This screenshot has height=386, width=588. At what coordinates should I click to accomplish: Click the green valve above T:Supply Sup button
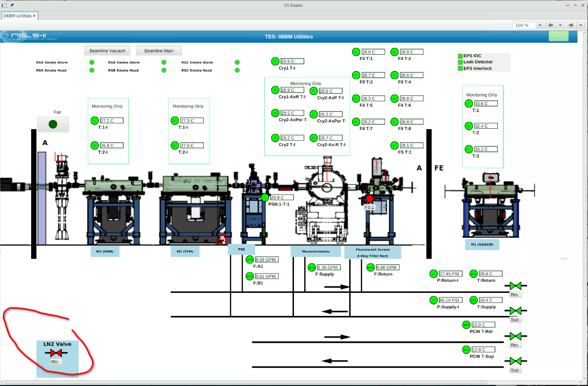[515, 310]
